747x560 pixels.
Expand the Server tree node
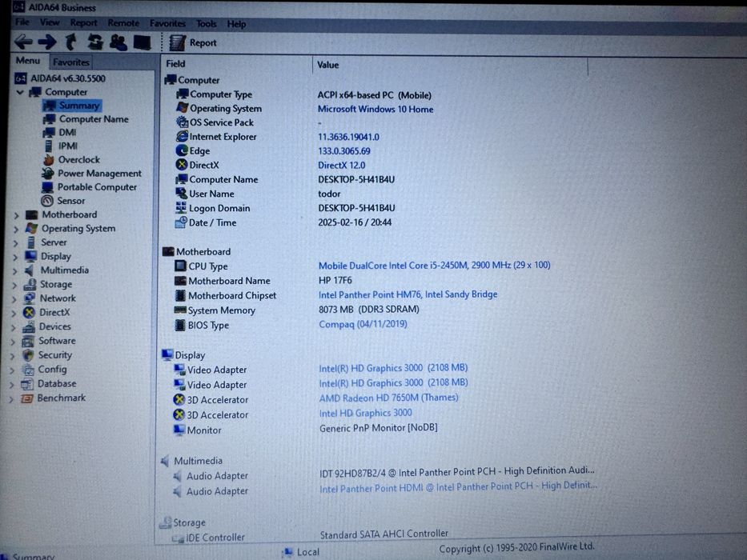16,243
